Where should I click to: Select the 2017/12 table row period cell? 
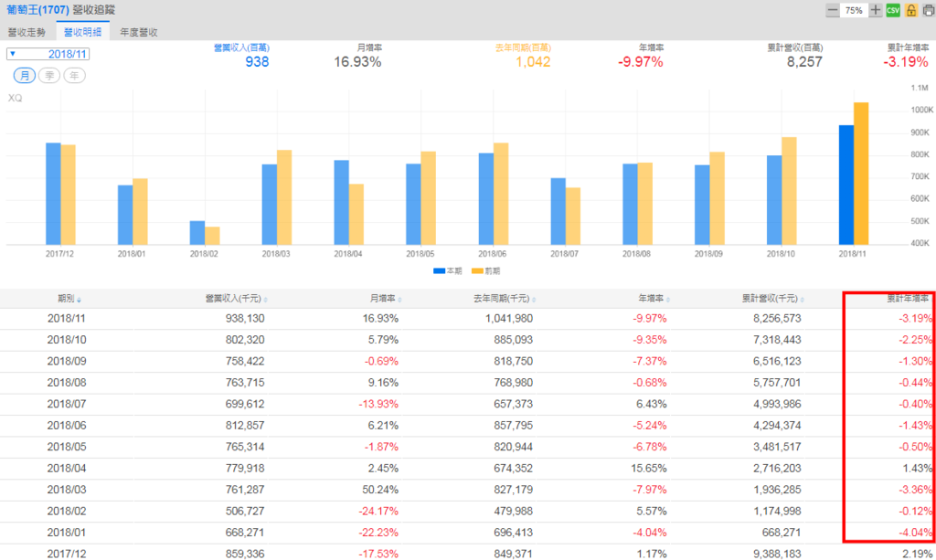66,554
